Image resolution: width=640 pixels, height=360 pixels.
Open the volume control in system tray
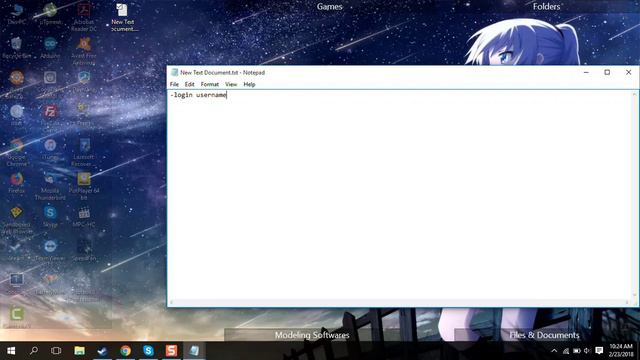pos(587,351)
